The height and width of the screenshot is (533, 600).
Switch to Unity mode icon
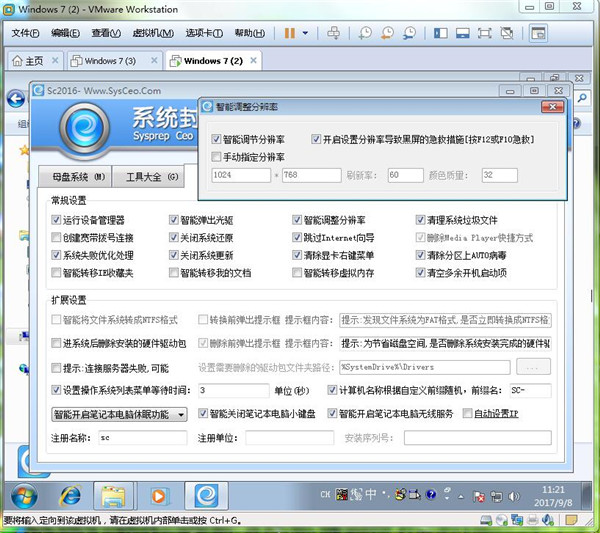pyautogui.click(x=507, y=33)
